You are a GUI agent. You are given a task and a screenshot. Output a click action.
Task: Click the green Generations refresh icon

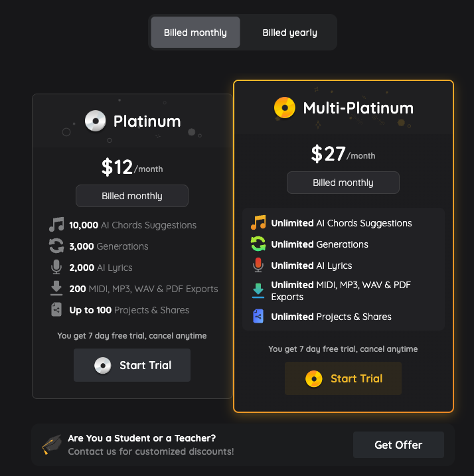pos(258,244)
